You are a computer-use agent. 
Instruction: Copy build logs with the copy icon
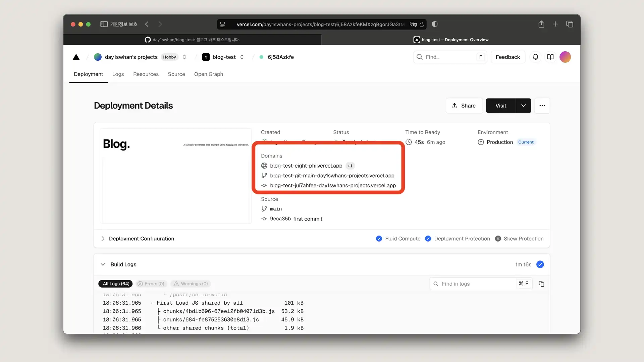click(541, 284)
